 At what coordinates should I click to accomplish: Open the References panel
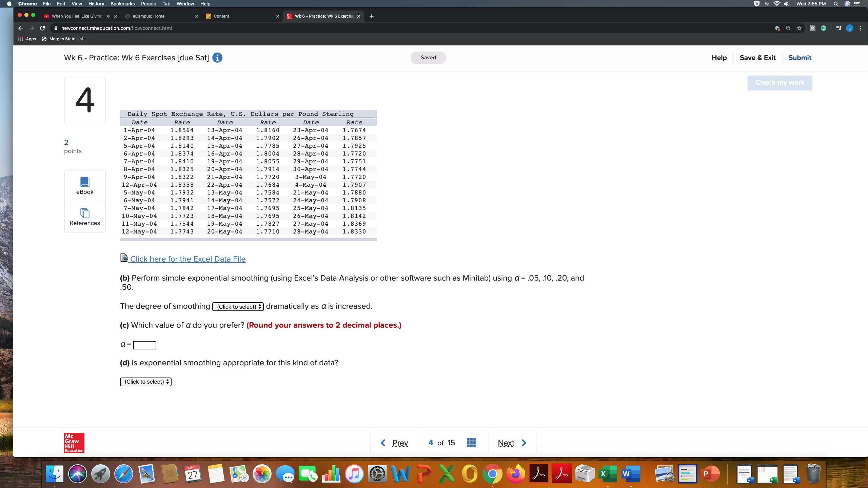pyautogui.click(x=85, y=217)
